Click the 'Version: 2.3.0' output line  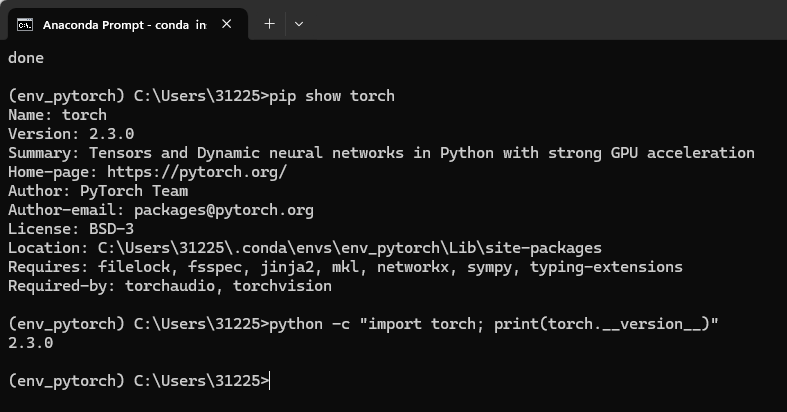click(x=71, y=134)
